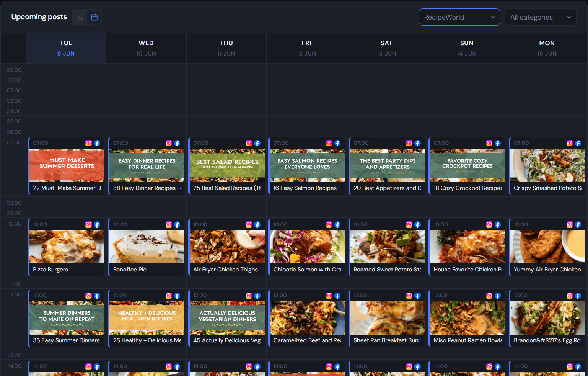The width and height of the screenshot is (588, 376).
Task: Click Instagram icon on Roasted Sweet Potato post
Action: tap(409, 225)
